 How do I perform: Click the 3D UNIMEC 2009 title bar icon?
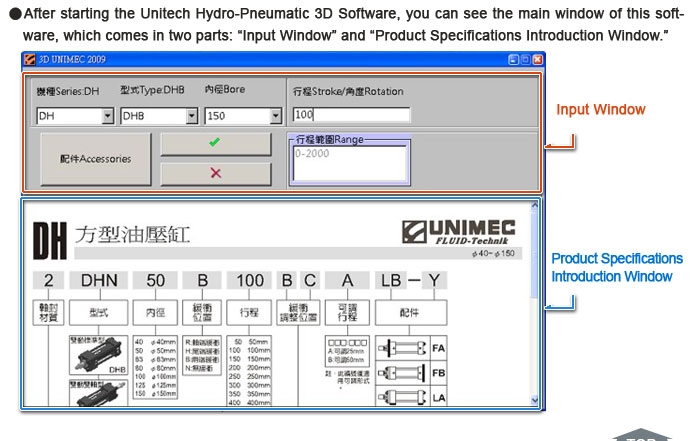point(30,59)
